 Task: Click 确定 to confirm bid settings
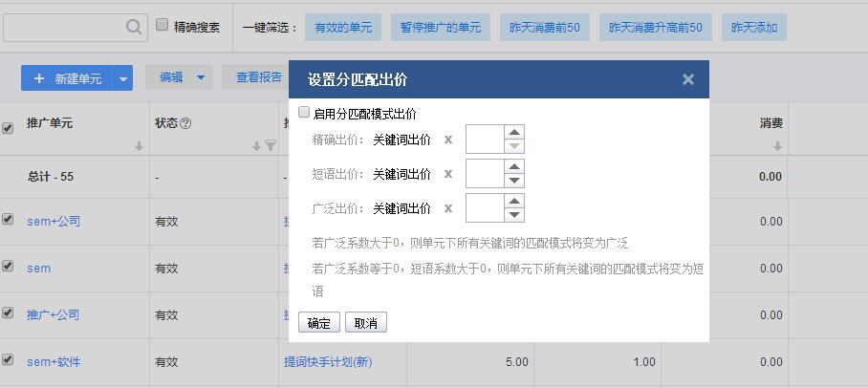point(318,323)
